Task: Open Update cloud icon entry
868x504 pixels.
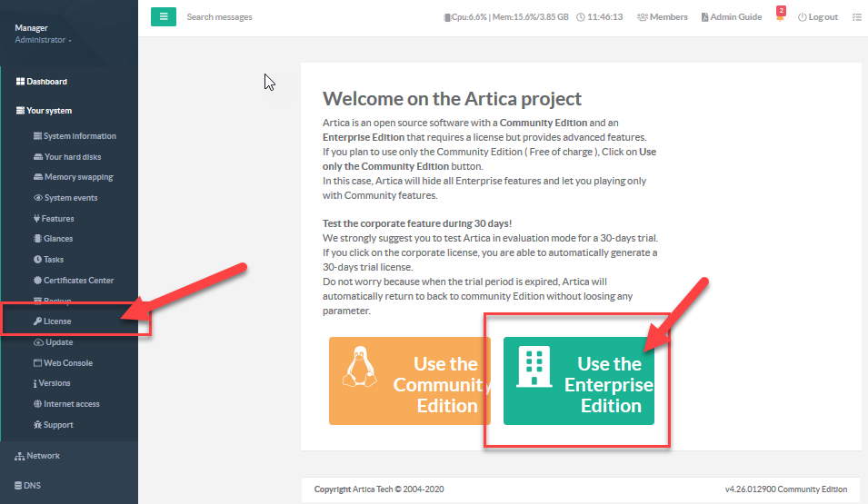Action: (x=38, y=342)
